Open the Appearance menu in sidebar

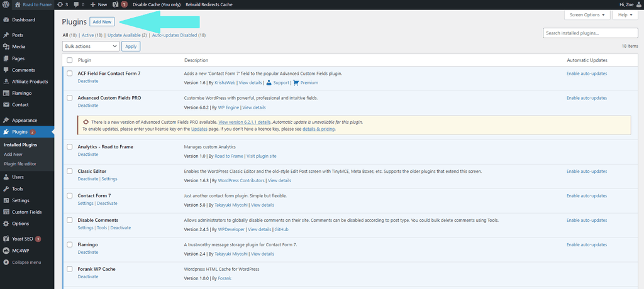tap(25, 120)
